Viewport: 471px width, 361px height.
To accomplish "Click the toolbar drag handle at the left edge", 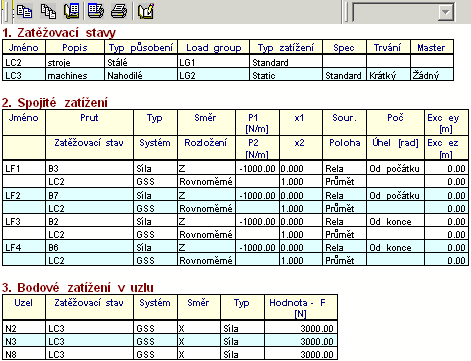I will tap(6, 12).
